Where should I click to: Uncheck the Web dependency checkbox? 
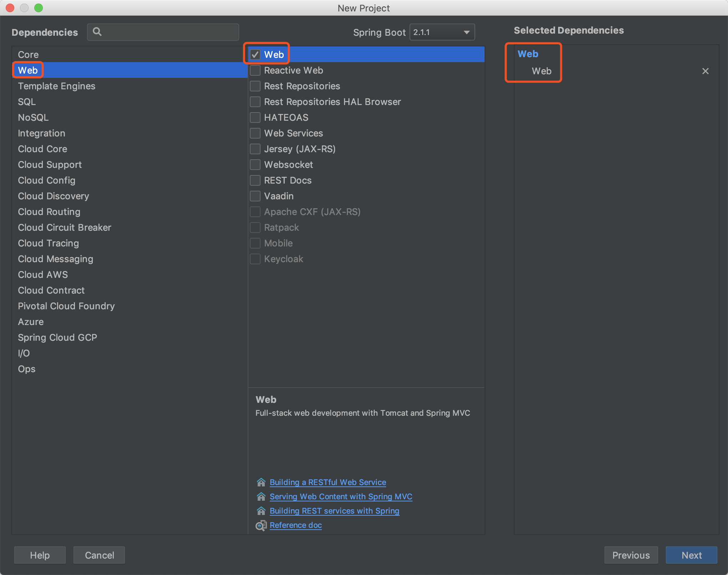tap(255, 55)
